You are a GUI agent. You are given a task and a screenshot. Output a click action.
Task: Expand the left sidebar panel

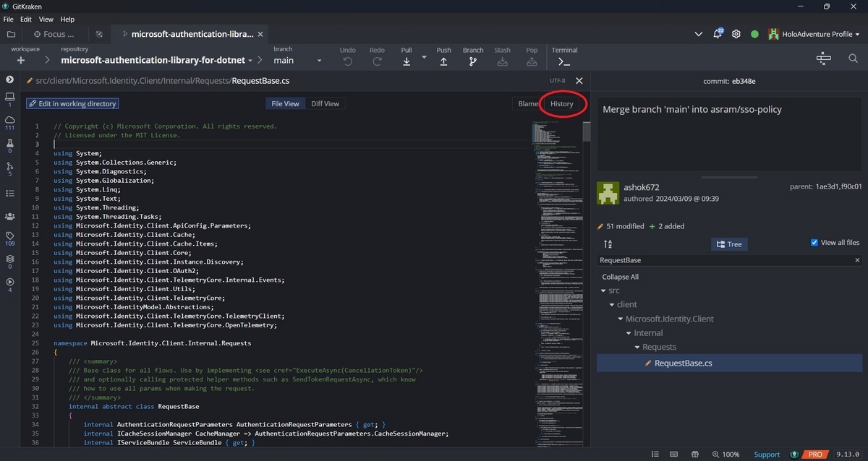pyautogui.click(x=10, y=79)
